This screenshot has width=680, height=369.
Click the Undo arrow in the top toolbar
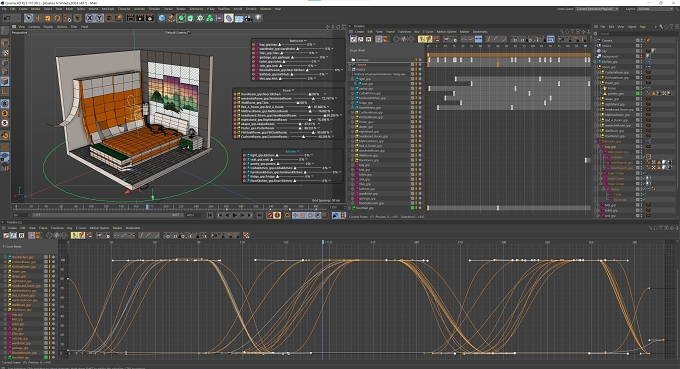coord(7,18)
